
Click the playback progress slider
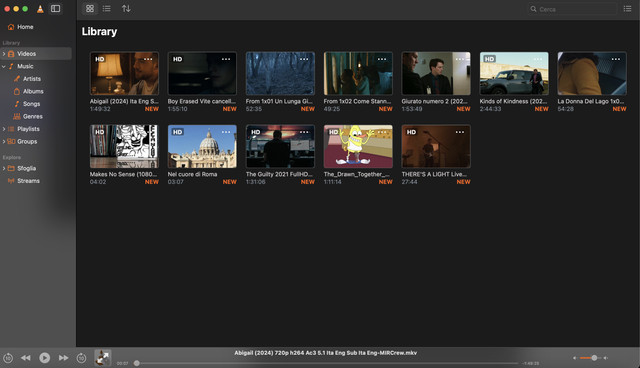pyautogui.click(x=327, y=363)
